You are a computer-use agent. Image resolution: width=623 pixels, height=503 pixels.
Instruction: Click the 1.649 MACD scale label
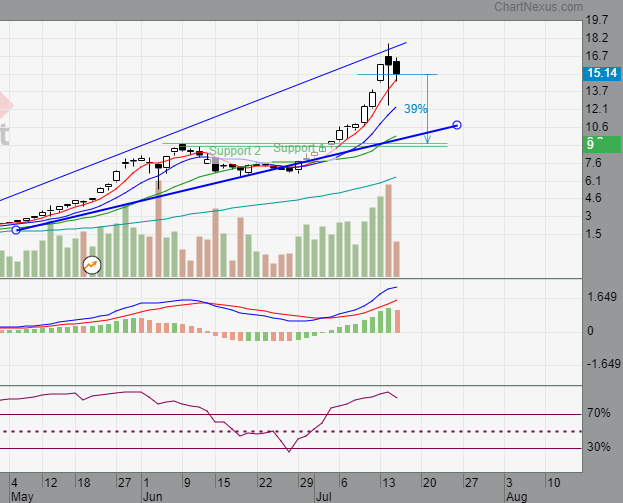[x=602, y=297]
